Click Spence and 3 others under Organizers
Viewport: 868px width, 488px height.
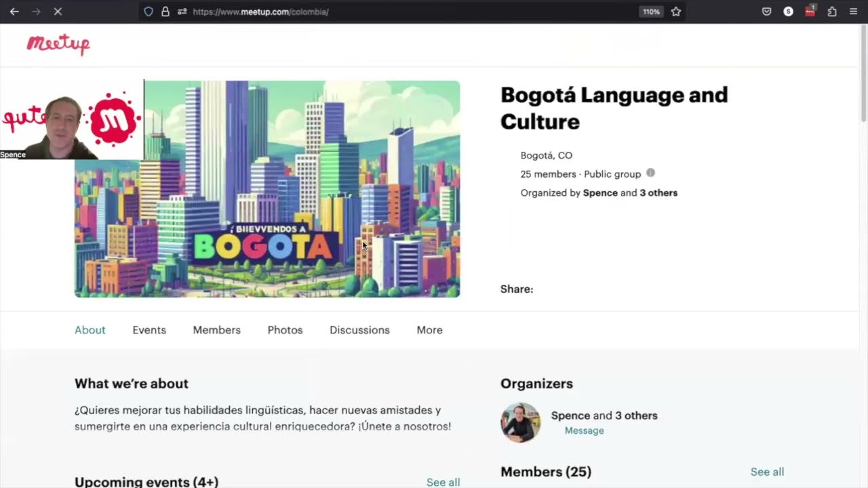(x=604, y=415)
